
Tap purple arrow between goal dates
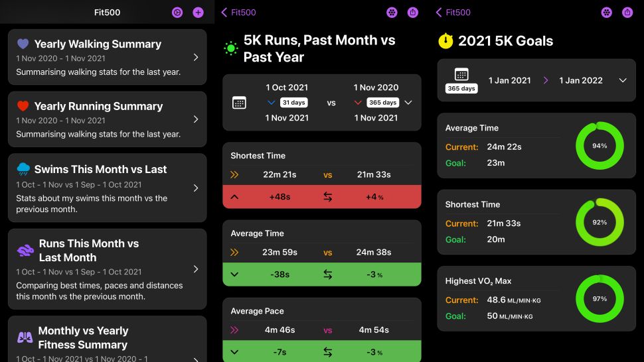click(546, 80)
